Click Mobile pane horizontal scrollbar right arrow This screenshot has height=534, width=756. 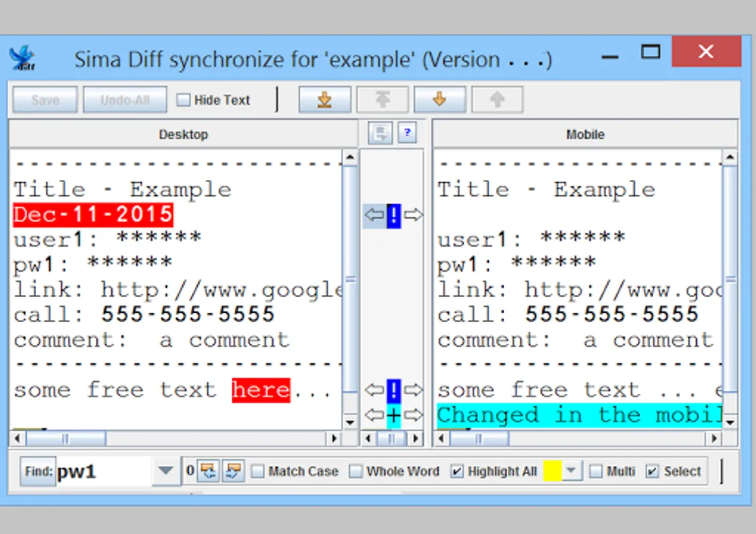[x=714, y=438]
